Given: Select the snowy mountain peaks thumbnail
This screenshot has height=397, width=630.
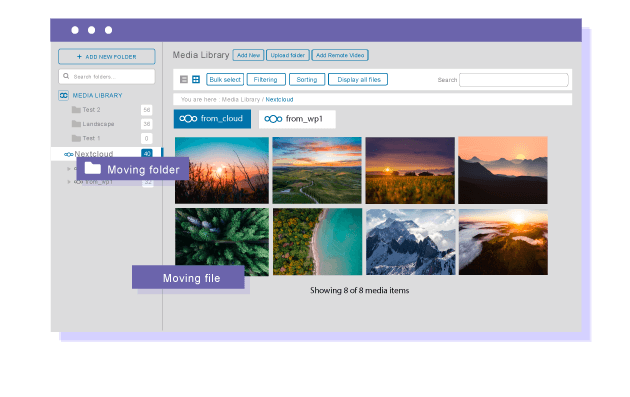Looking at the screenshot, I should click(x=411, y=242).
